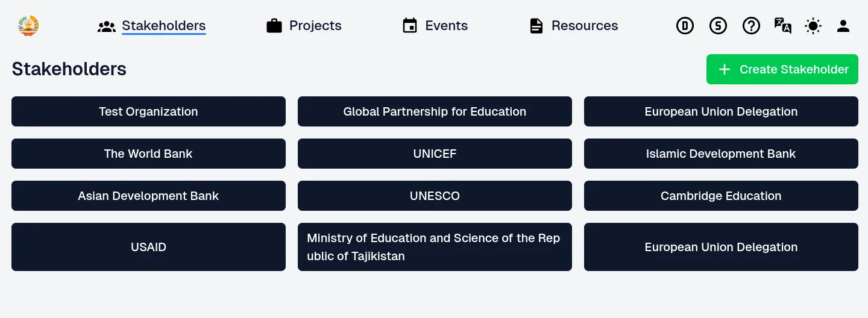Open the Test Organization stakeholder
This screenshot has width=868, height=318.
[148, 111]
